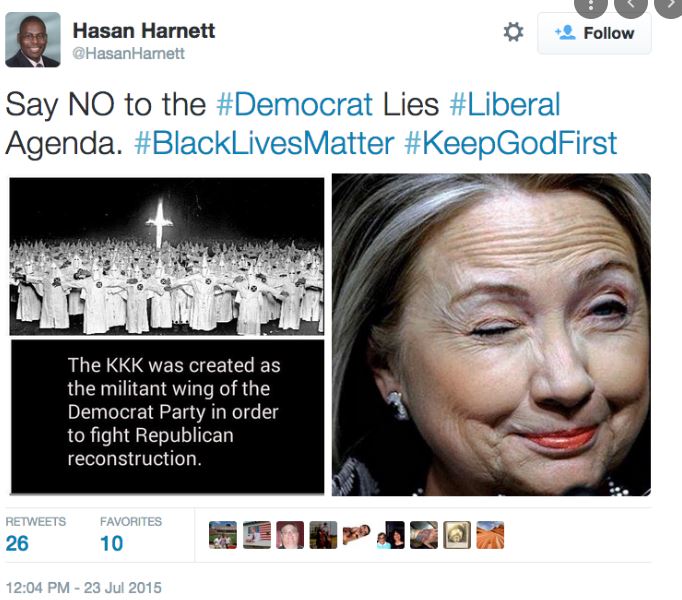Open the gear settings icon beside Follow
The width and height of the screenshot is (682, 600).
(x=513, y=33)
